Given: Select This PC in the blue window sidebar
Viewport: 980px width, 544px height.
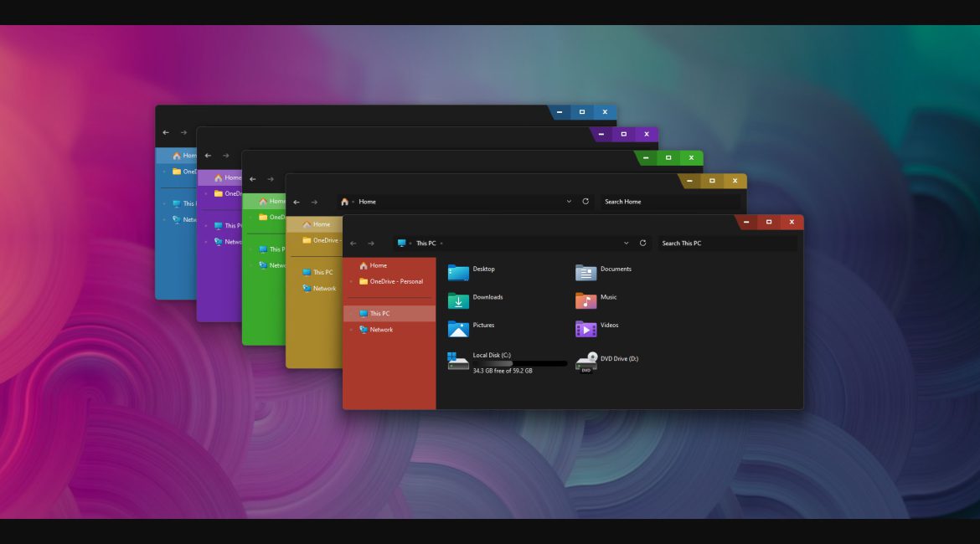Looking at the screenshot, I should pyautogui.click(x=176, y=203).
